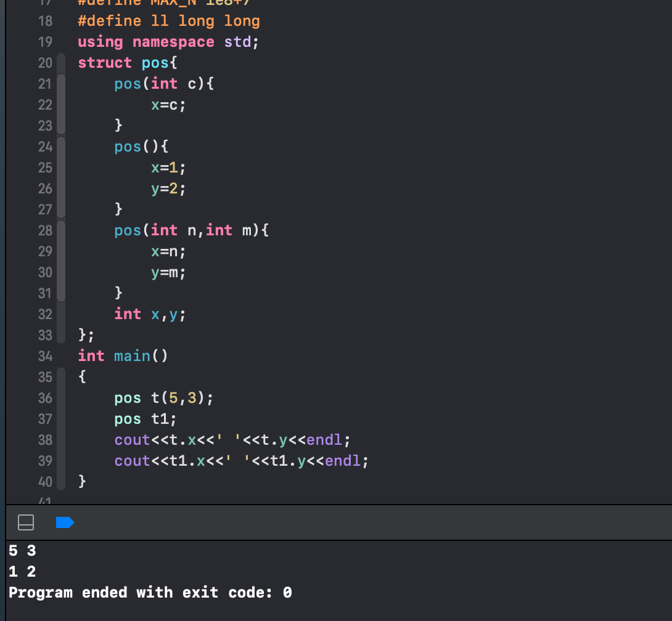Viewport: 672px width, 621px height.
Task: Click the 'y=m;' statement
Action: [168, 273]
